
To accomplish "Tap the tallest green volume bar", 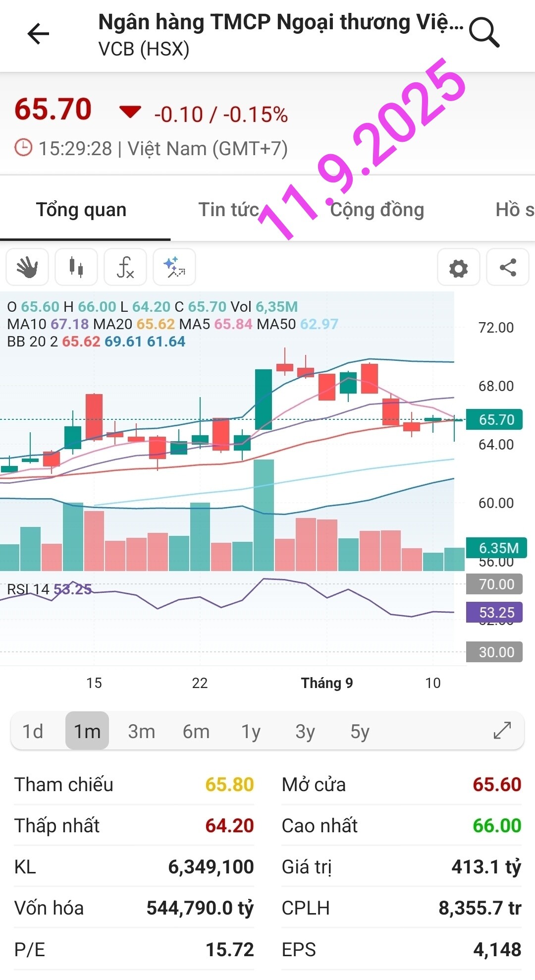I will coord(264,515).
